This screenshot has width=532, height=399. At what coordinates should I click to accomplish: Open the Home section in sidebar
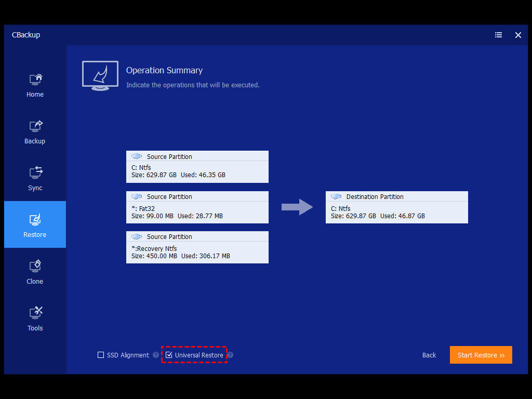pyautogui.click(x=35, y=86)
